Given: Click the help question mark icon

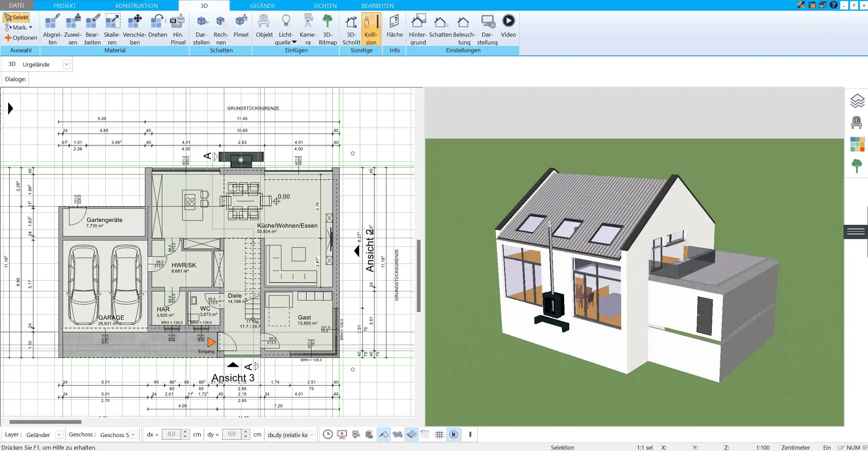Looking at the screenshot, I should tap(833, 5).
